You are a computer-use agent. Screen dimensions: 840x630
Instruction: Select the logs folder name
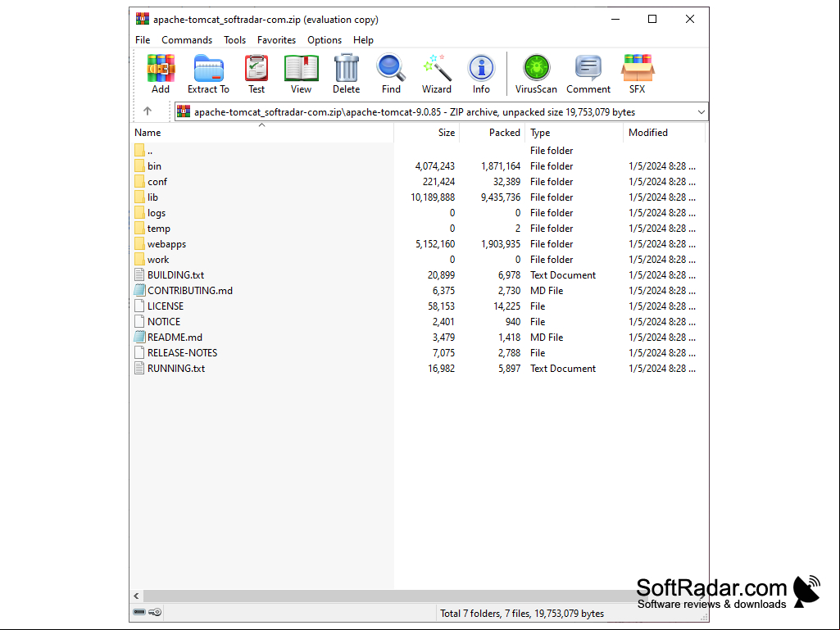tap(157, 213)
